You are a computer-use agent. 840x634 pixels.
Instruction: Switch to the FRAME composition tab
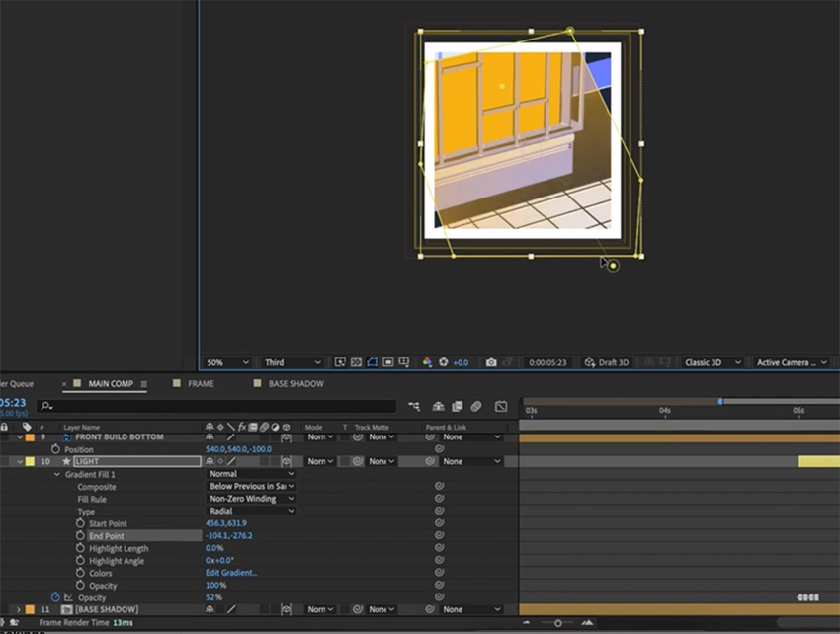point(201,383)
